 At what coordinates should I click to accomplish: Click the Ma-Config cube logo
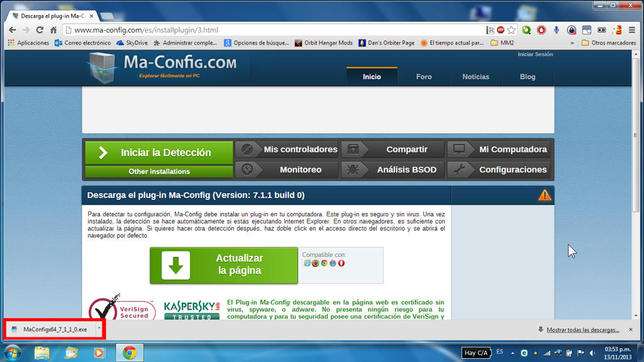pos(101,68)
